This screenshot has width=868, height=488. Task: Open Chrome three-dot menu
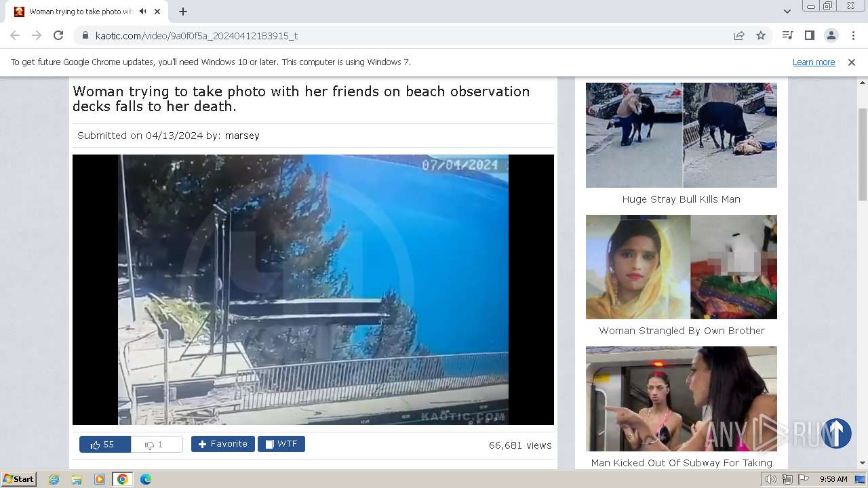[853, 35]
